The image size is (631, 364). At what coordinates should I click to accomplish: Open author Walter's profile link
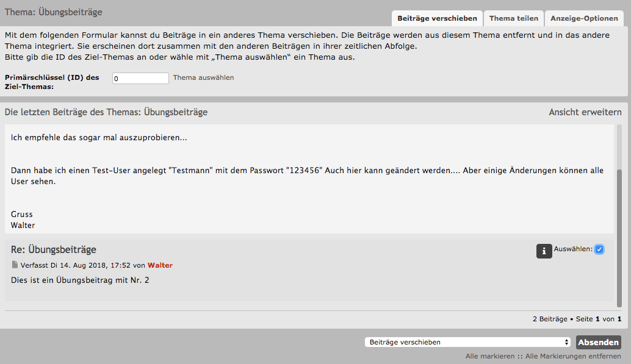coord(160,265)
